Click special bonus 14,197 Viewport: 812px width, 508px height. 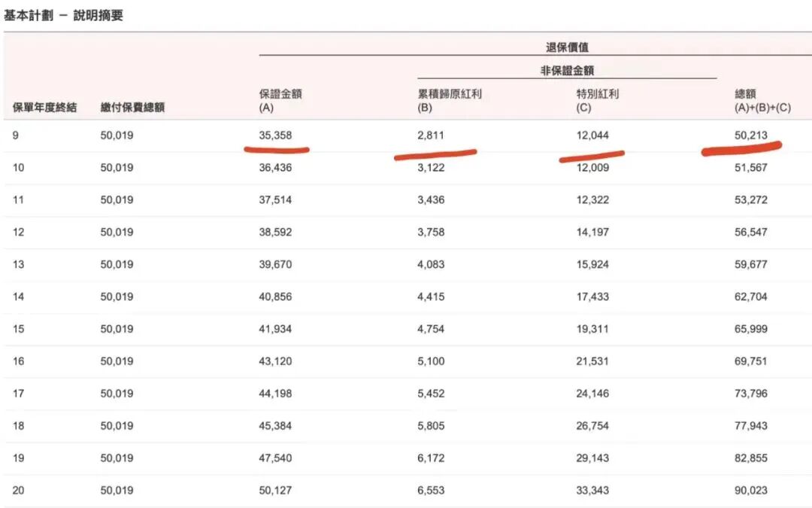(x=592, y=232)
